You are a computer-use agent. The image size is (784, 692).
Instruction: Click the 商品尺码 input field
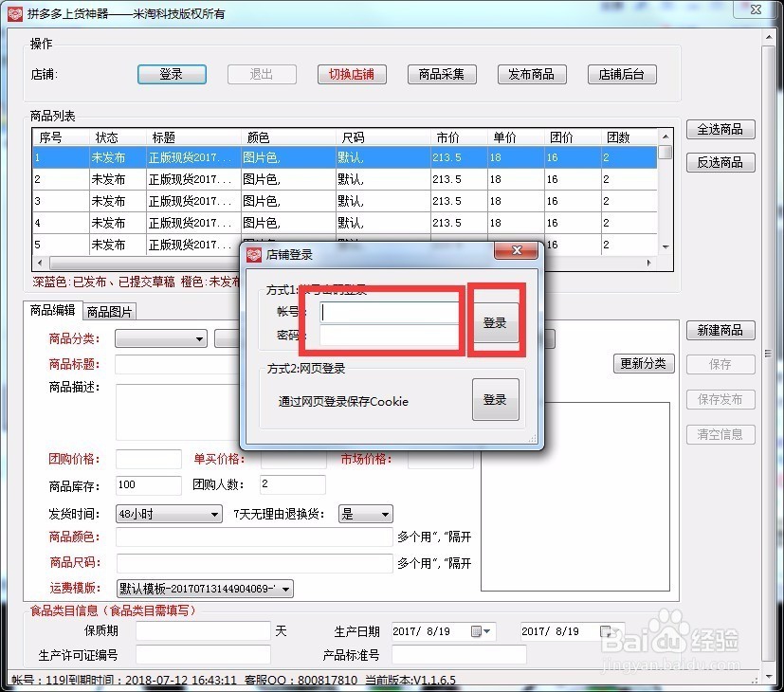click(x=254, y=563)
